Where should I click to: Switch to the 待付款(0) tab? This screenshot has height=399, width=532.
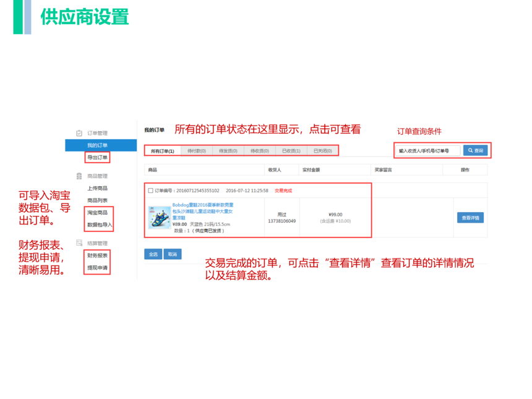coord(197,151)
